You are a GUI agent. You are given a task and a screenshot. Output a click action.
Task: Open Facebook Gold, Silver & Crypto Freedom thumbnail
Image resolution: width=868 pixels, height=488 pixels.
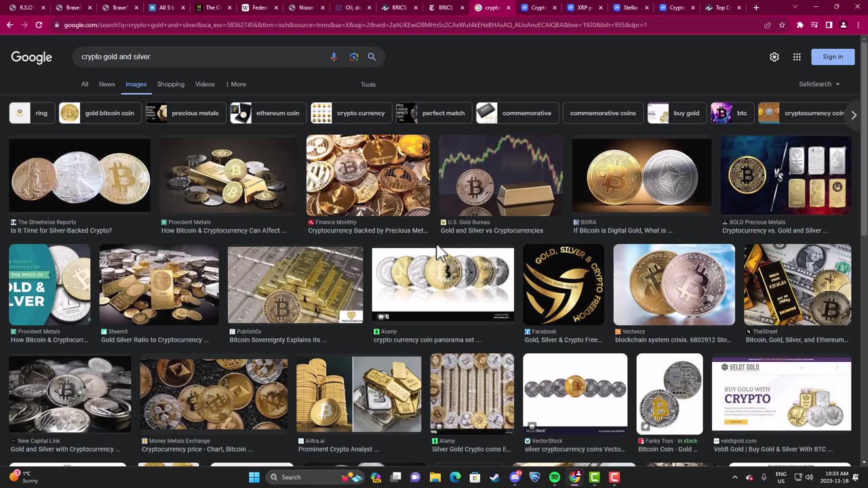(564, 285)
